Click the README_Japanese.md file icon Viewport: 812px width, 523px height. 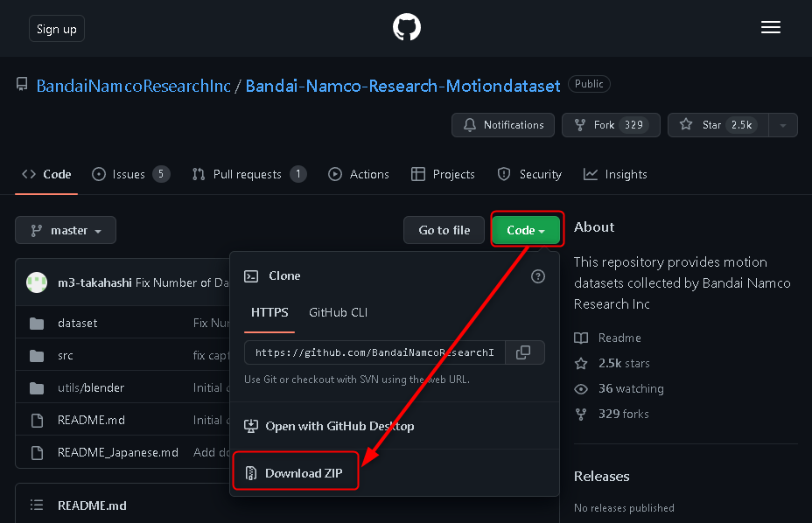(38, 452)
